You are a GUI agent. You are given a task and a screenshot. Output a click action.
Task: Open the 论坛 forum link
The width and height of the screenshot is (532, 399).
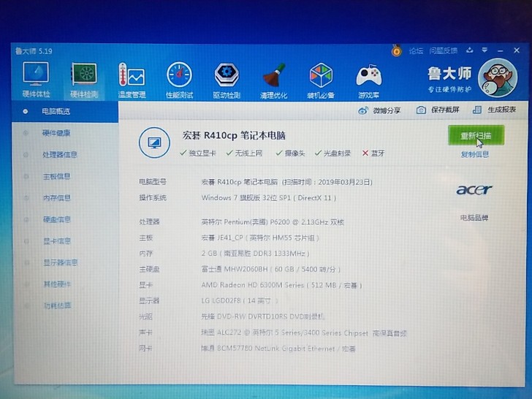coord(416,51)
